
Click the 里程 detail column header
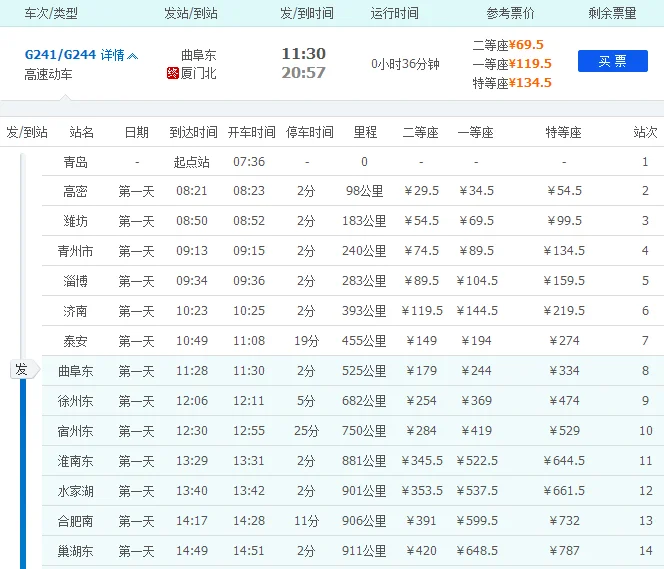365,133
